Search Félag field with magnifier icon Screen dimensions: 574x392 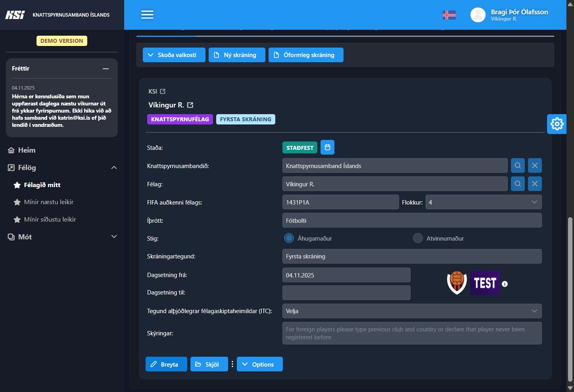518,184
